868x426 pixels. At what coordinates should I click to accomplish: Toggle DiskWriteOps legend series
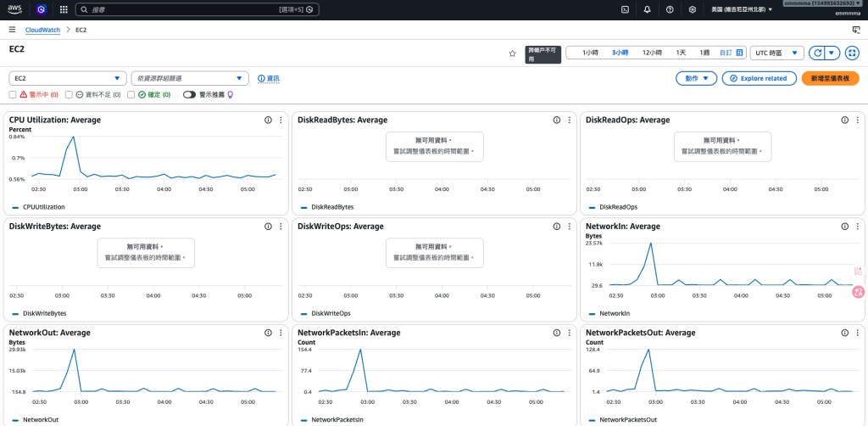pyautogui.click(x=325, y=313)
